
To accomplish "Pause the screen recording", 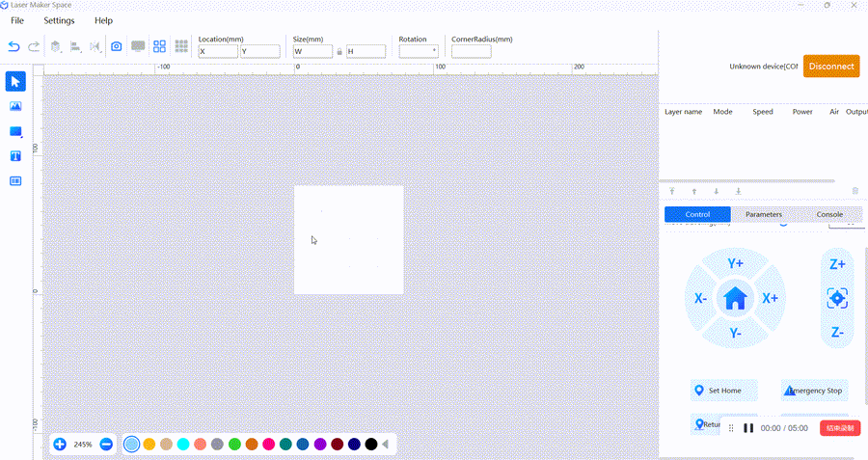I will 748,428.
